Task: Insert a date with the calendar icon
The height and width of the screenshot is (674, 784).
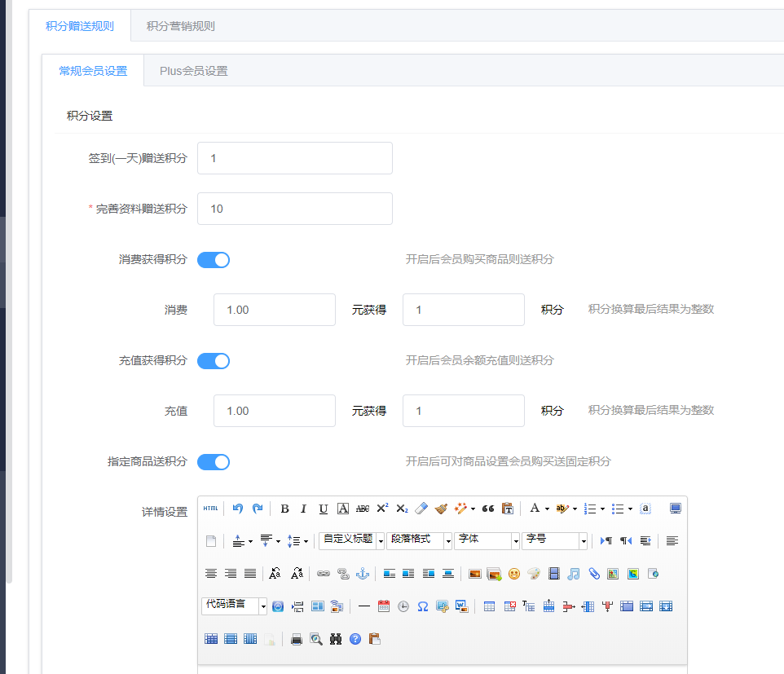Action: [x=384, y=606]
